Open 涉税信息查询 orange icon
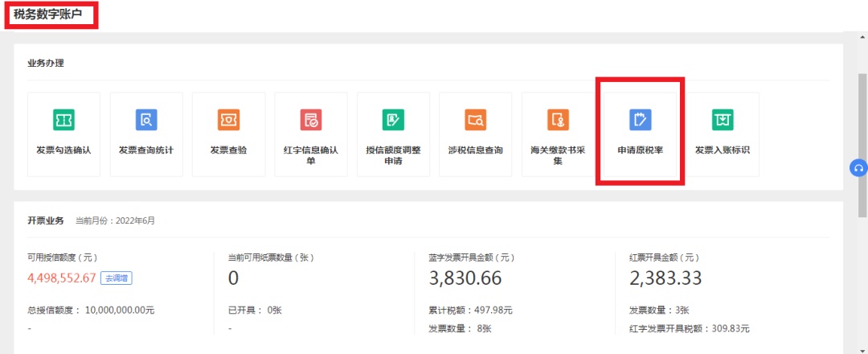 (x=476, y=120)
